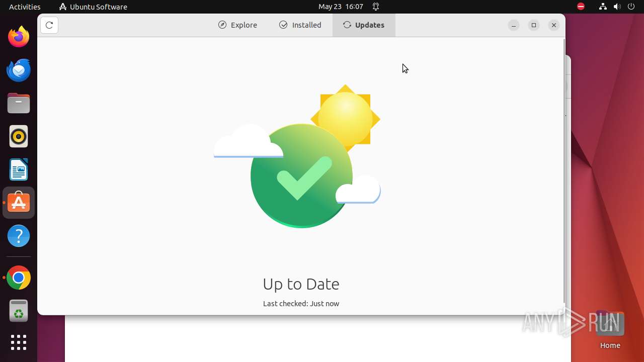Open the Trash from the dock
Viewport: 644px width, 362px height.
click(x=19, y=311)
